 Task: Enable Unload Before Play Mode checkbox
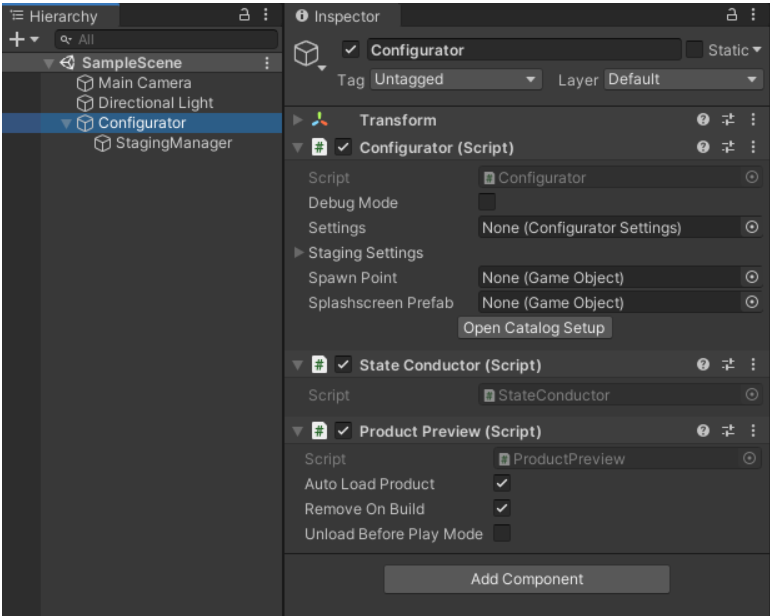(x=503, y=534)
